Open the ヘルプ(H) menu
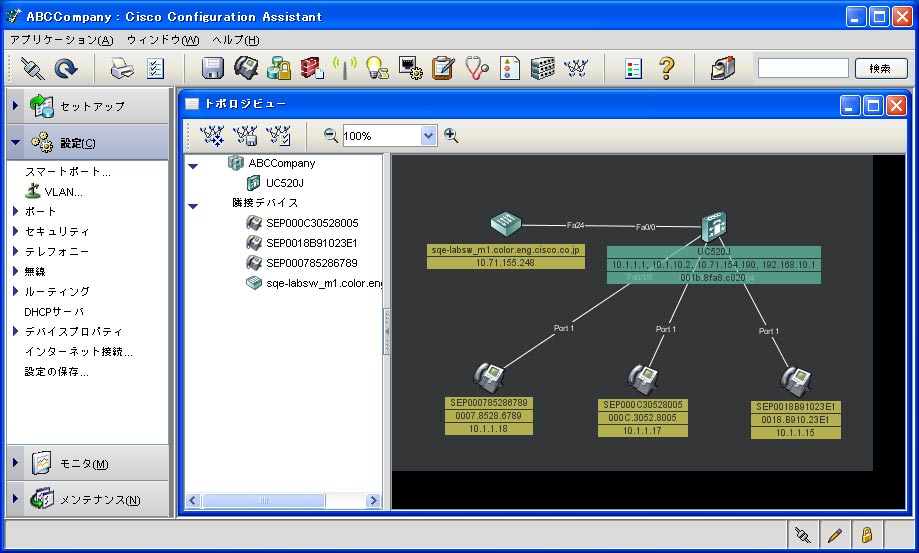Image resolution: width=919 pixels, height=553 pixels. pos(236,40)
